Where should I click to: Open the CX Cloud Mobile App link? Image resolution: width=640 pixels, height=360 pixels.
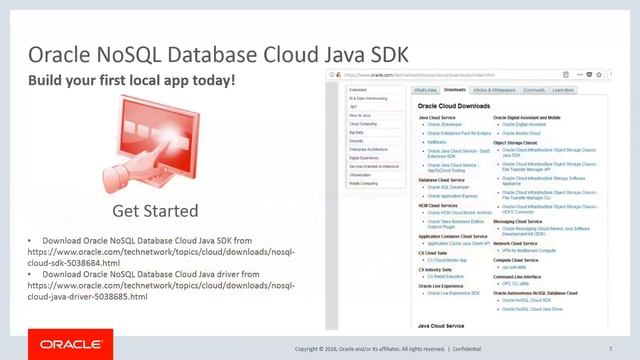tap(447, 260)
